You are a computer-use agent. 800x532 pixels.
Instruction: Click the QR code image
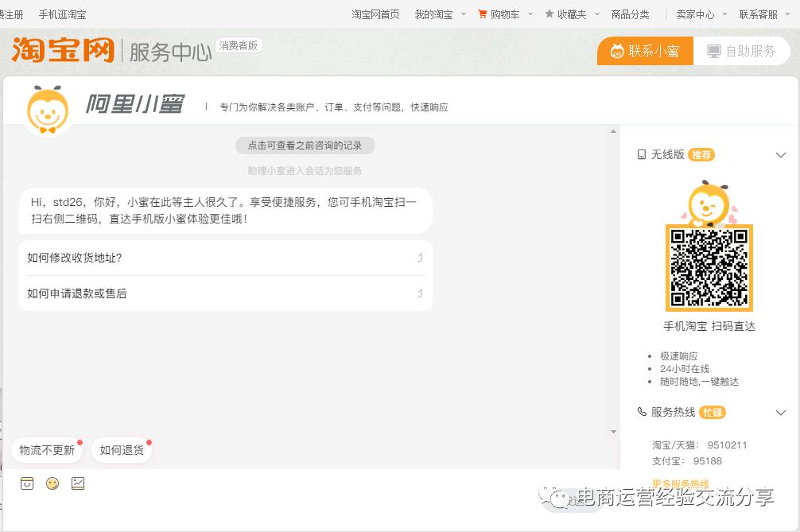point(709,268)
